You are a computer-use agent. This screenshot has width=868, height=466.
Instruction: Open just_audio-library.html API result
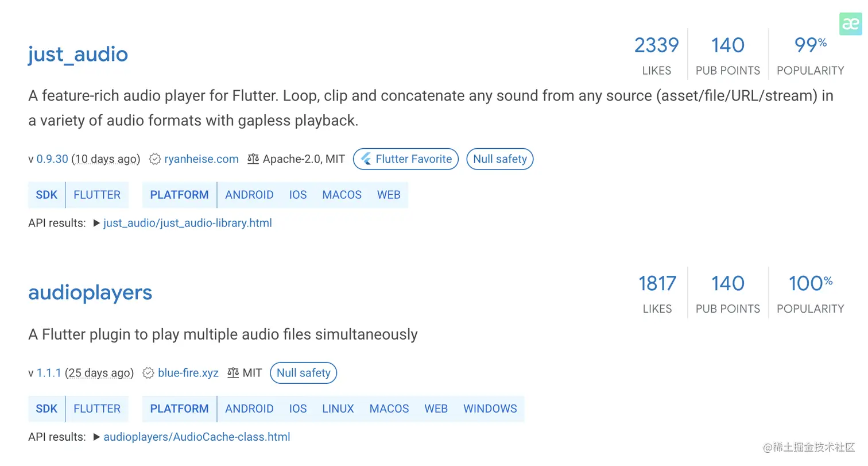(188, 223)
